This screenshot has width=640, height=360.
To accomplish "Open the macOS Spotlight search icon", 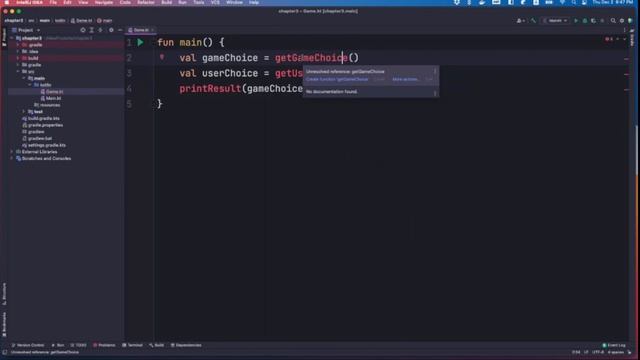I will click(573, 2).
